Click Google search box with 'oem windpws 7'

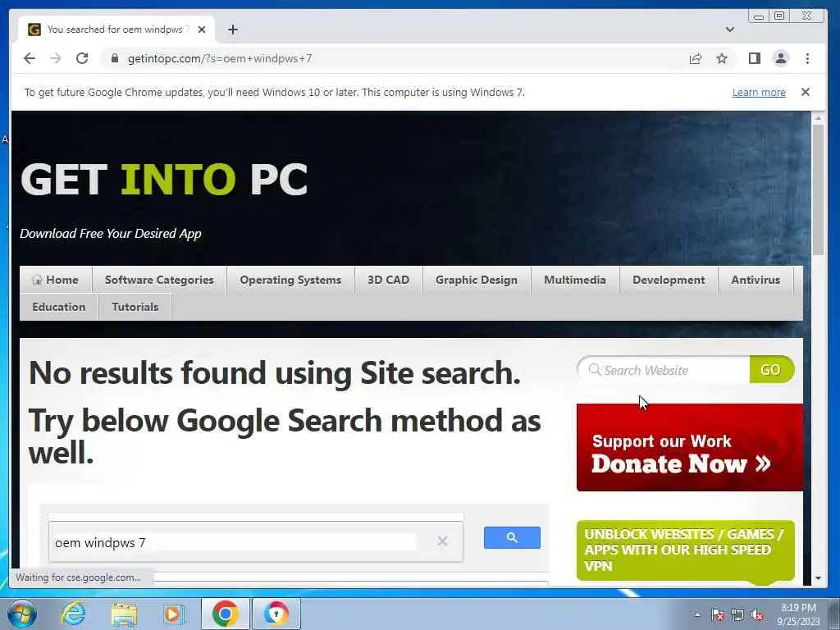click(235, 542)
